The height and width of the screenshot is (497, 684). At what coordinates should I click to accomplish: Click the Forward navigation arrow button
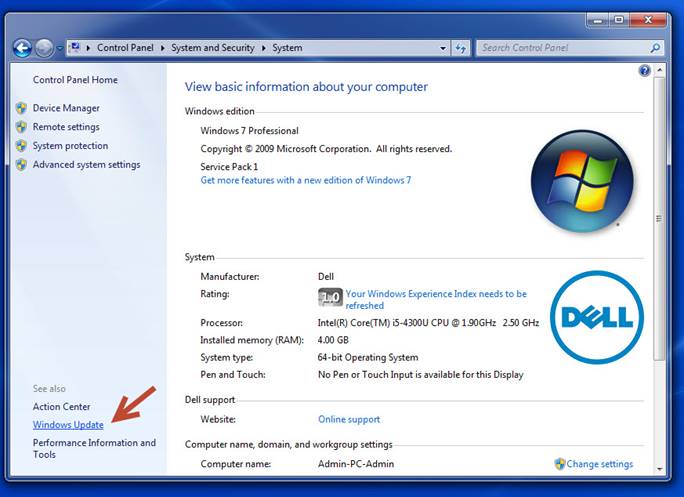click(x=45, y=47)
